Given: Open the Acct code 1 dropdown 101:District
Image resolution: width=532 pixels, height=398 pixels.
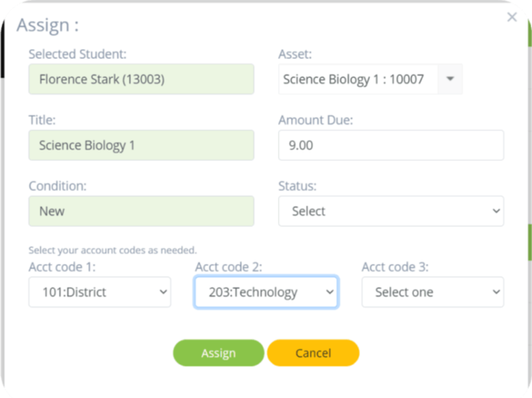Looking at the screenshot, I should tap(100, 292).
